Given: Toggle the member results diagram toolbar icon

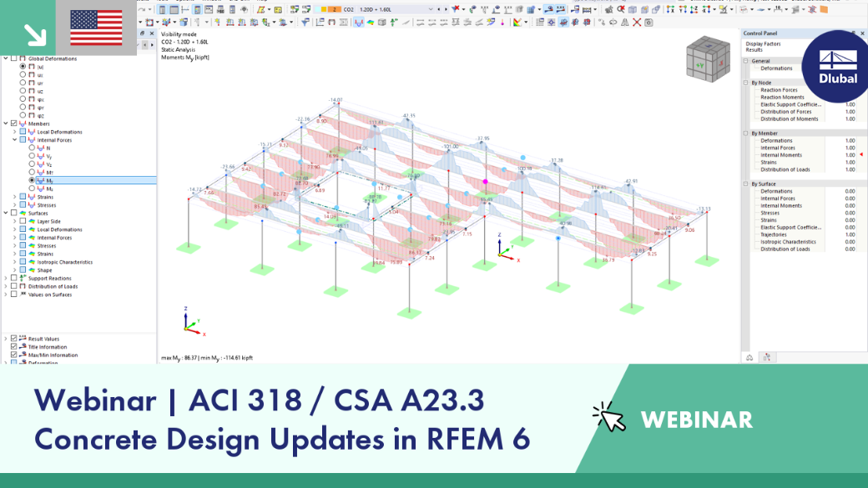Looking at the screenshot, I should (359, 23).
